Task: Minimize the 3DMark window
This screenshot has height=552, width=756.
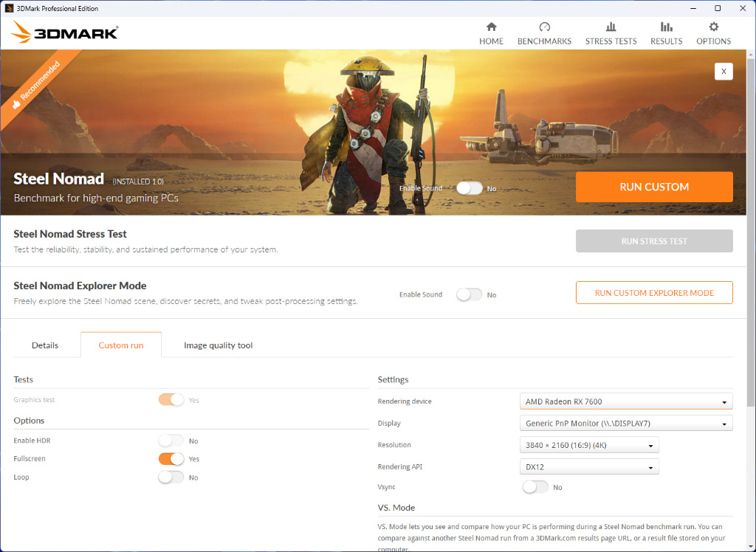Action: pyautogui.click(x=693, y=8)
